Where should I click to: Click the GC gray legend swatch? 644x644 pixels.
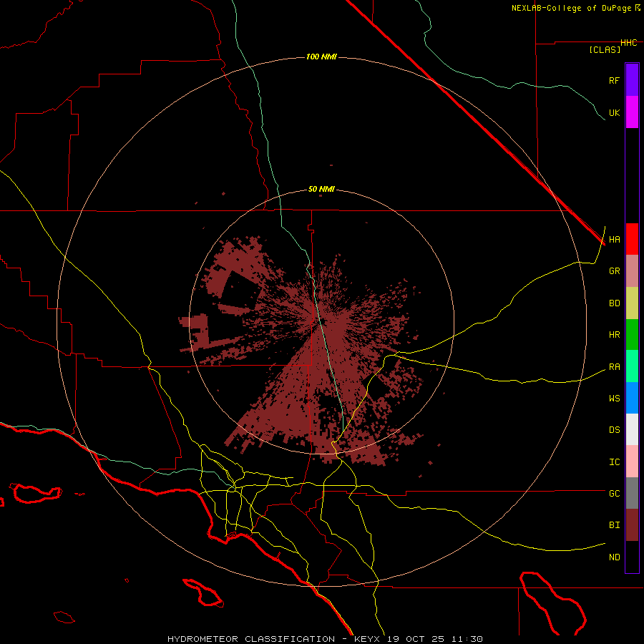point(632,493)
